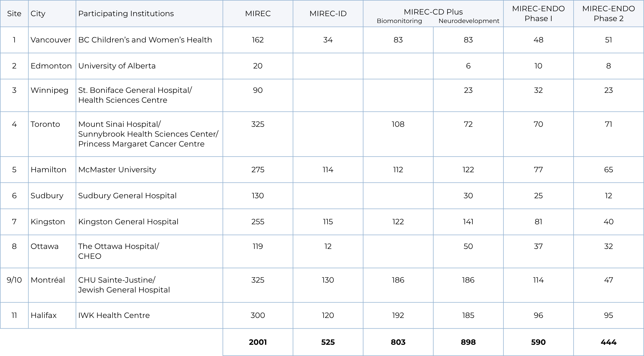Click the 'Site' column header
This screenshot has width=644, height=356.
pos(14,14)
